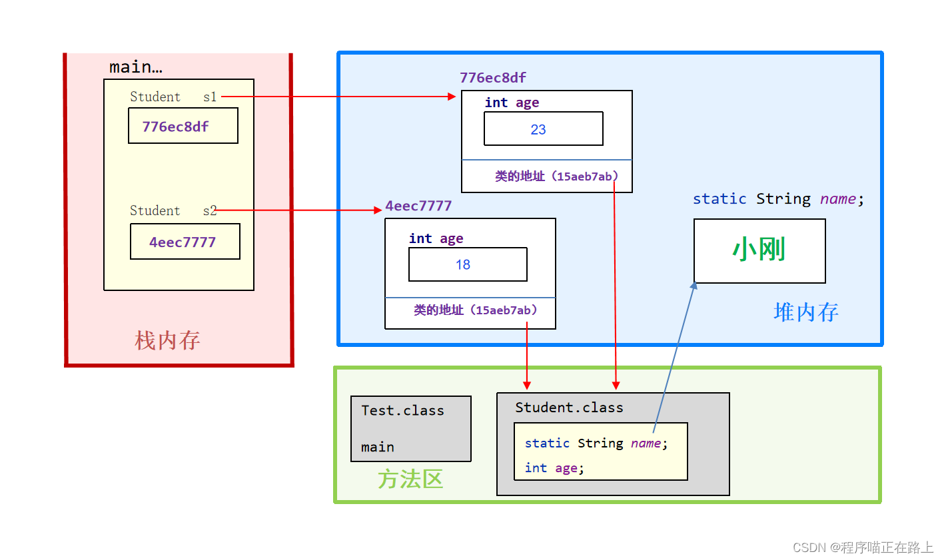Select the age value box showing 23
Screen dimensions: 944x560
544,129
